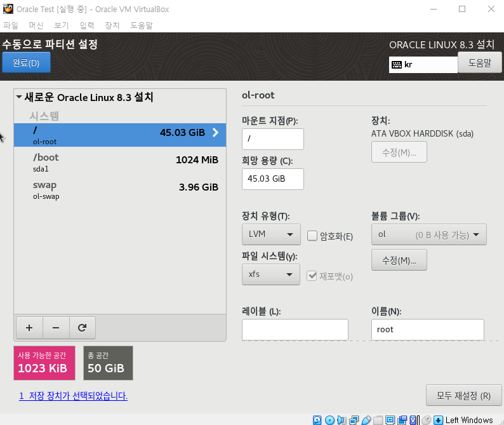Viewport: 504px width, 425px height.
Task: Click the shared folders status icon
Action: (x=378, y=420)
